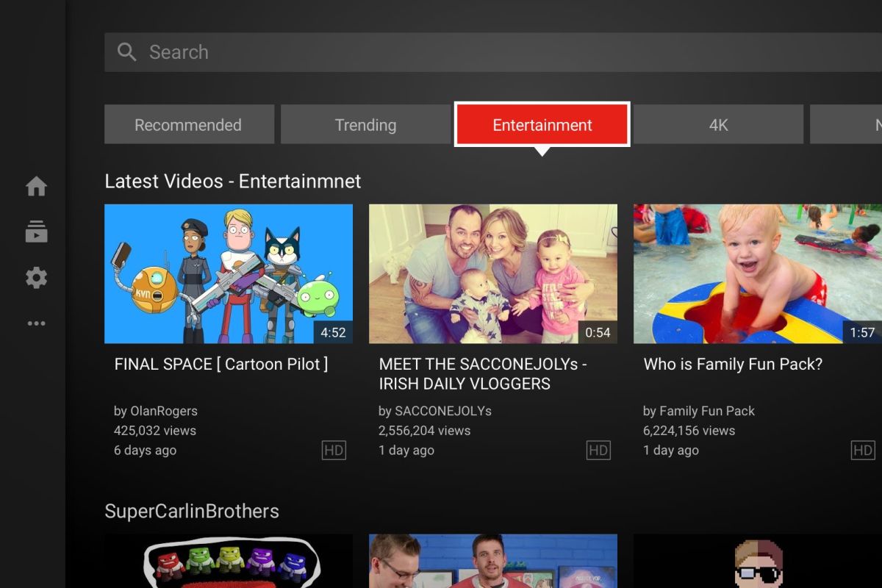Click the 425,032 views text
The image size is (882, 588).
point(155,431)
